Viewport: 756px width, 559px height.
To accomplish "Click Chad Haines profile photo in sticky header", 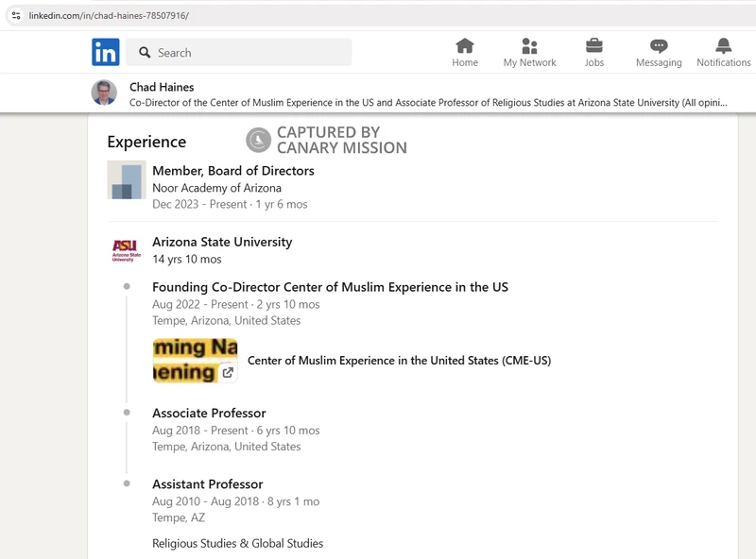I will pos(104,93).
